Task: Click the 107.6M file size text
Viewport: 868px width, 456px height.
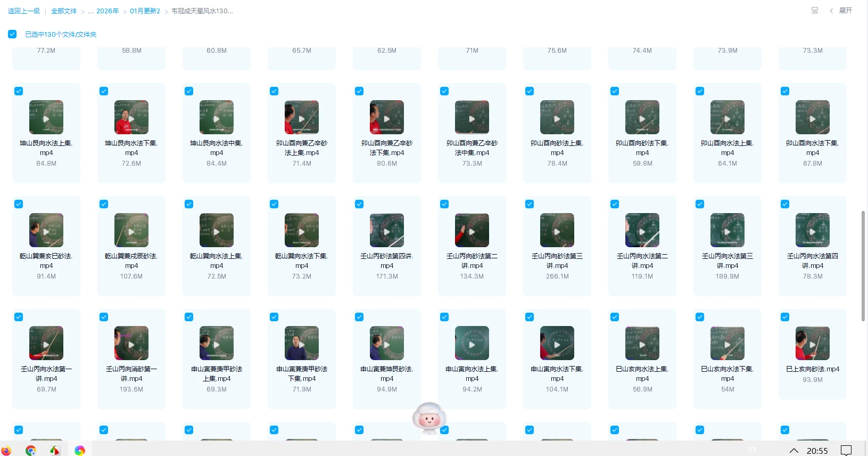Action: (x=131, y=276)
